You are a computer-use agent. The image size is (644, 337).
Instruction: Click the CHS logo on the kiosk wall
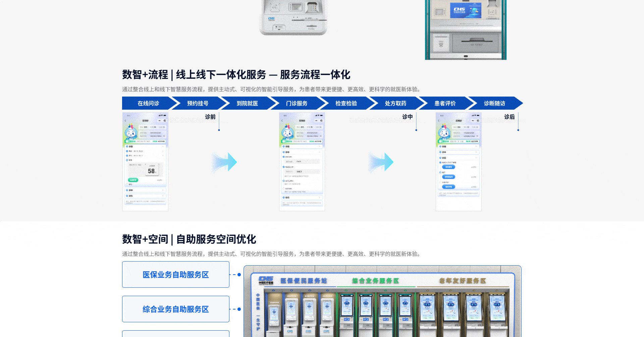(266, 280)
